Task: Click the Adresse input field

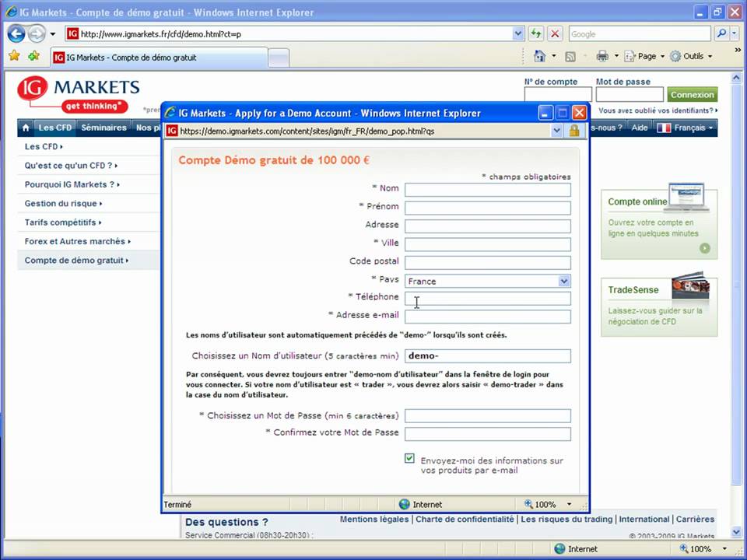Action: click(x=487, y=226)
